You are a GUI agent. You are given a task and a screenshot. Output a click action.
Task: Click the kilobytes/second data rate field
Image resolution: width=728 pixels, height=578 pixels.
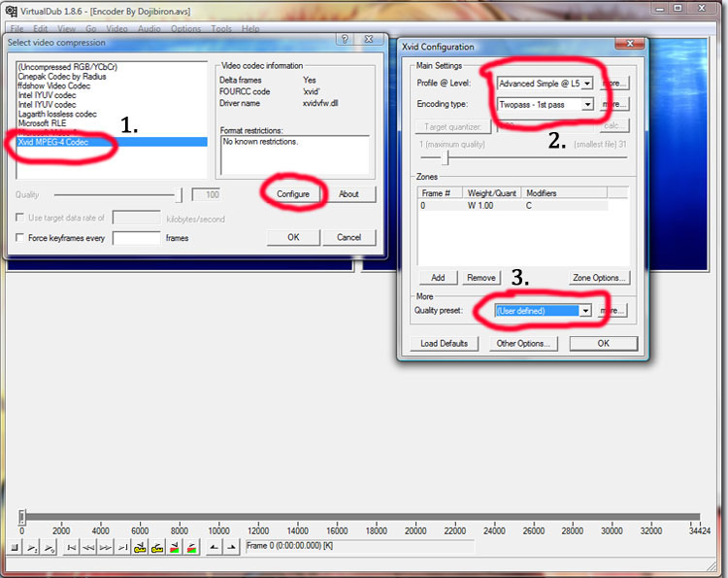coord(137,218)
